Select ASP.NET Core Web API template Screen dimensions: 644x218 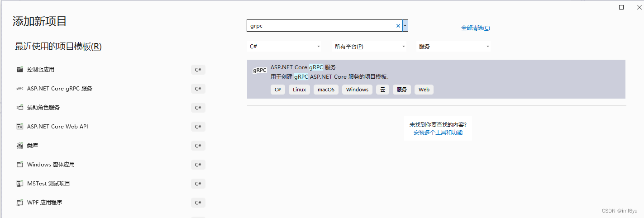[x=110, y=127]
